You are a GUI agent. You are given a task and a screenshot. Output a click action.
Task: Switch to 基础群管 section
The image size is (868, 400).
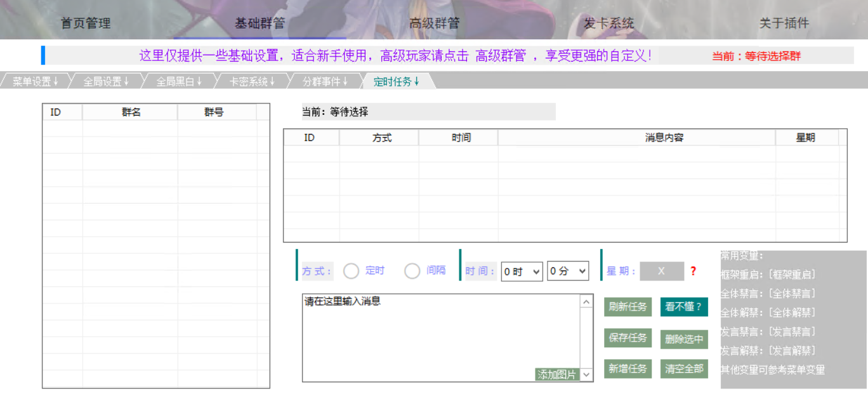coord(260,23)
